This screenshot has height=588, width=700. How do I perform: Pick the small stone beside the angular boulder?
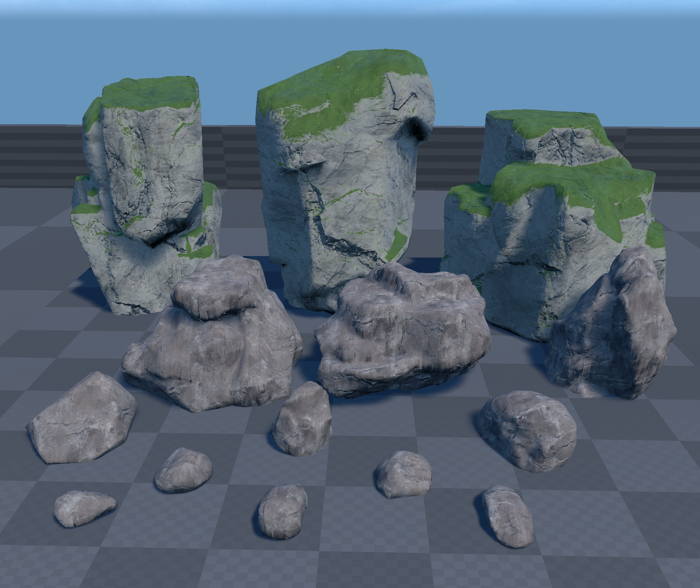coord(184,470)
